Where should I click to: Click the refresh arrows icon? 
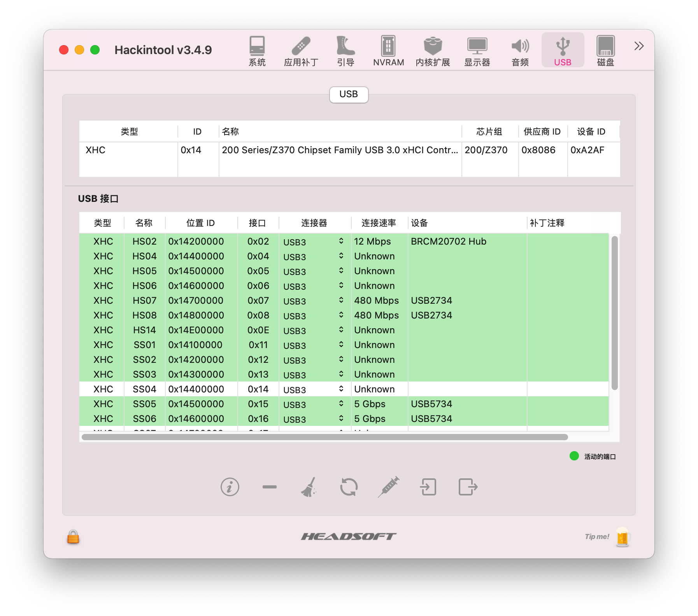point(349,487)
